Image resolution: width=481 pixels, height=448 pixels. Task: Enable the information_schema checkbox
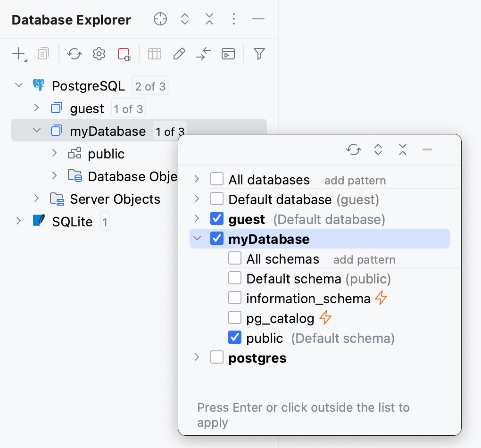click(x=234, y=298)
